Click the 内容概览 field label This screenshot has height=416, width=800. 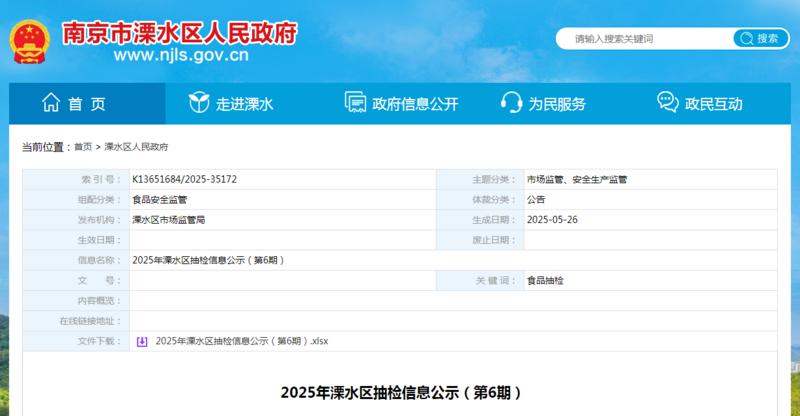point(99,301)
